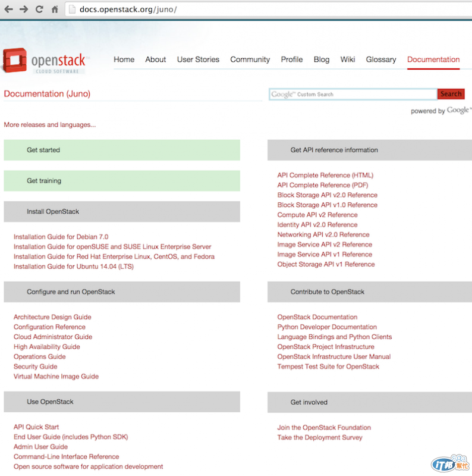Viewport: 472px width, 476px height.
Task: Open Compute API v2 Reference
Action: point(317,215)
